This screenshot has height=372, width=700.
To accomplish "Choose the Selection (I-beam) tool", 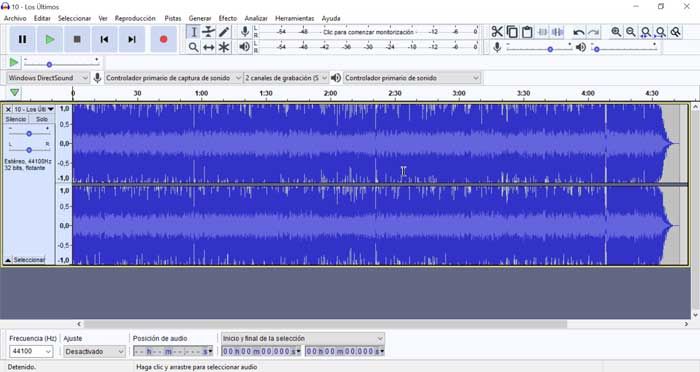I will click(x=194, y=32).
